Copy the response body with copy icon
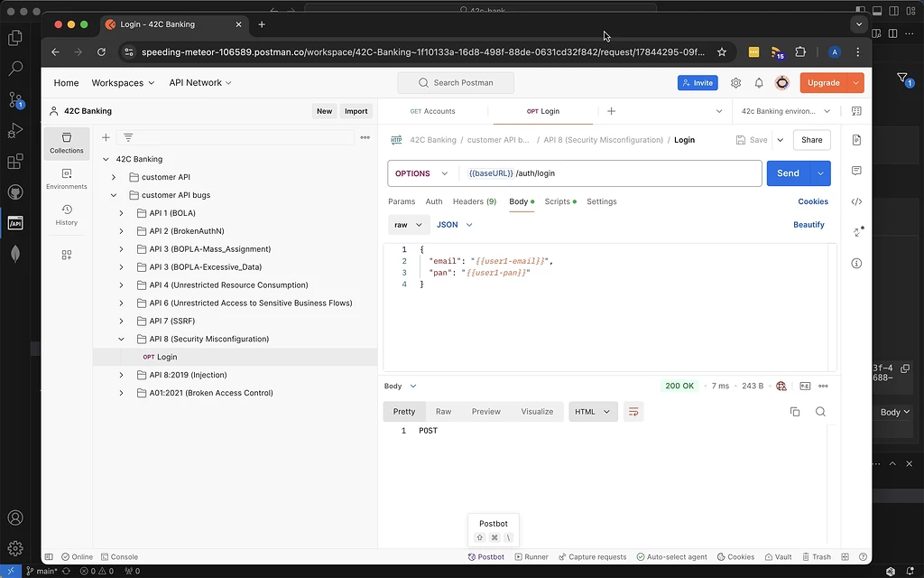The width and height of the screenshot is (924, 578). pos(795,412)
